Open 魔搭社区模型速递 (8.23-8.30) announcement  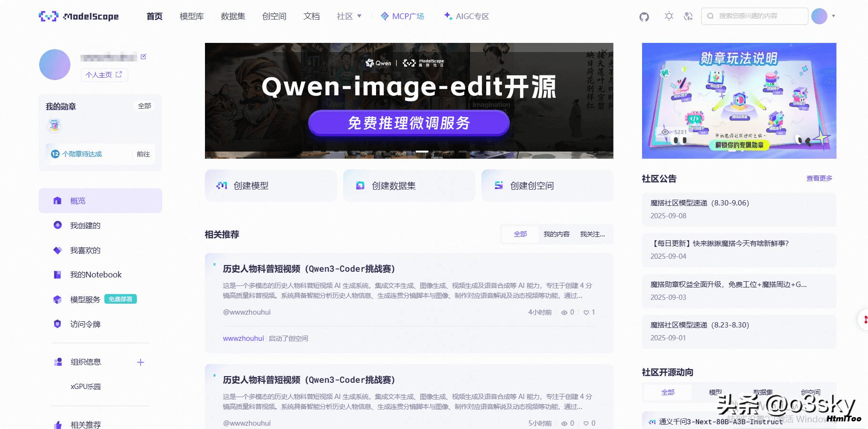point(739,331)
